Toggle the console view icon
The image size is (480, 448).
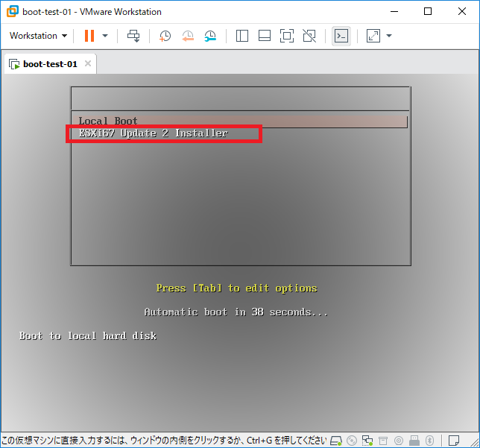341,36
